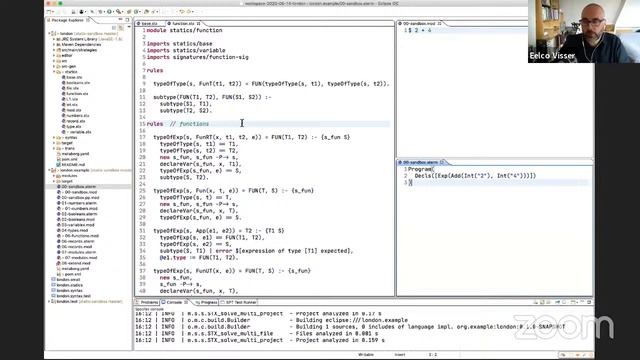Close the 00-sandbox.mod editor tab
640x360 pixels.
coord(440,24)
